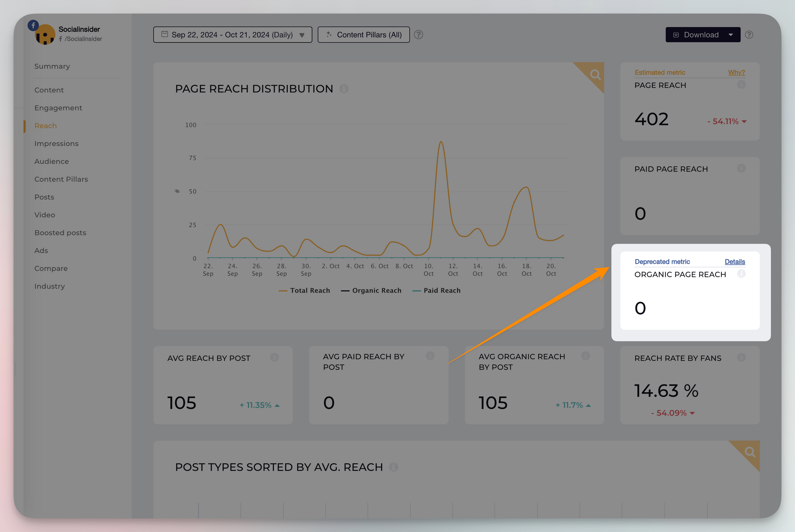Click Socialinsider profile avatar
This screenshot has width=795, height=532.
pos(45,34)
